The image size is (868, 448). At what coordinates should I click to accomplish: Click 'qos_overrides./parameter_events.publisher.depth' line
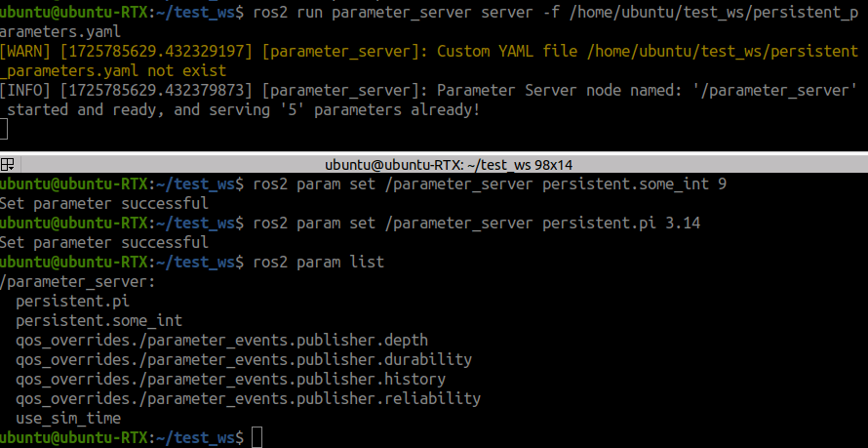(x=221, y=340)
